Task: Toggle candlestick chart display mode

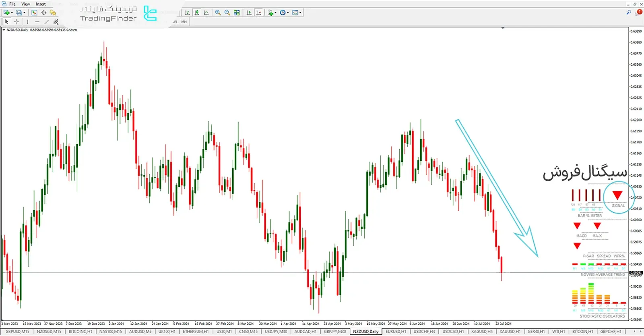Action: 196,12
